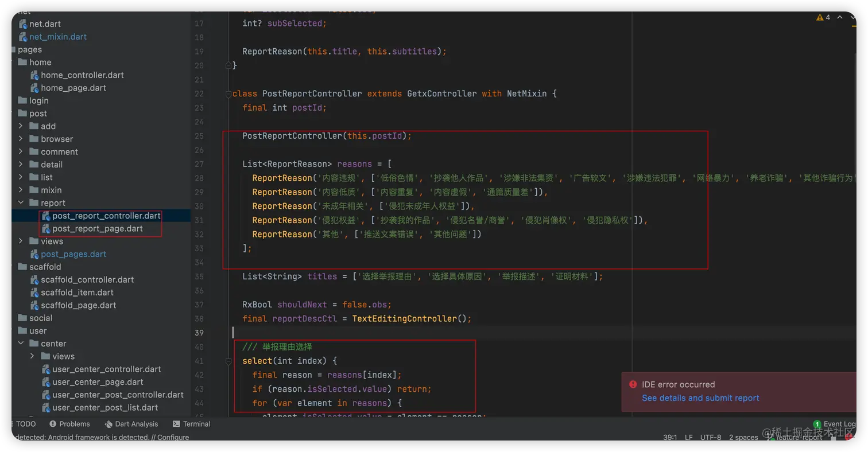Screen dimensions: 868x452
Task: Click the home folder icon
Action: (x=23, y=62)
